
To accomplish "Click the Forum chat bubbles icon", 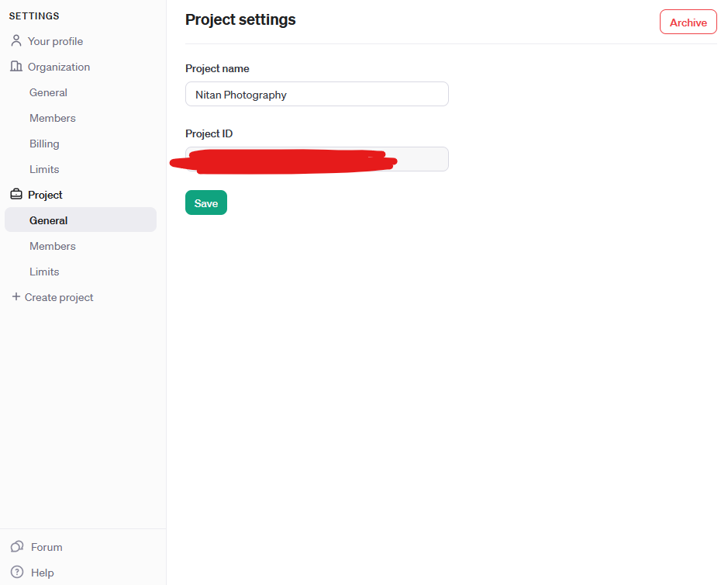I will click(x=17, y=547).
